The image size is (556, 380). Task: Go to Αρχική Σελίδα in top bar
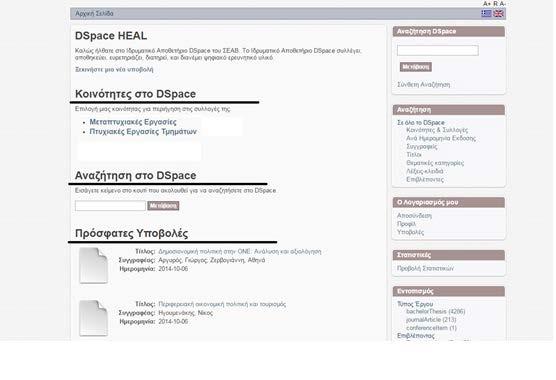(94, 13)
